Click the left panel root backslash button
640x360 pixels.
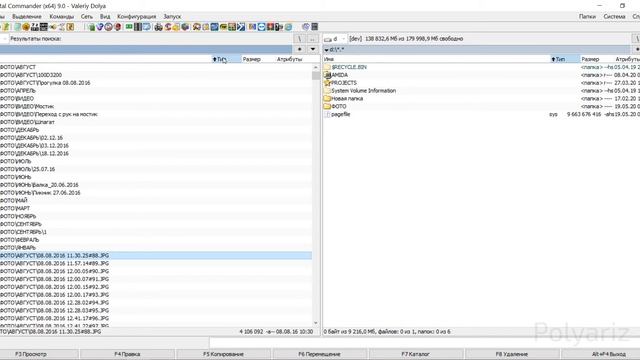tap(299, 39)
